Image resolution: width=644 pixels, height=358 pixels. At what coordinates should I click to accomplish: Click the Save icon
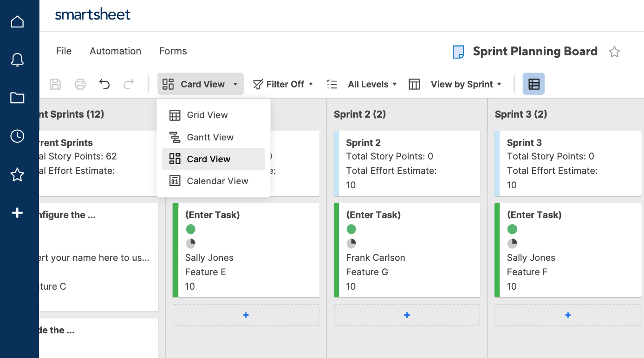(x=55, y=84)
